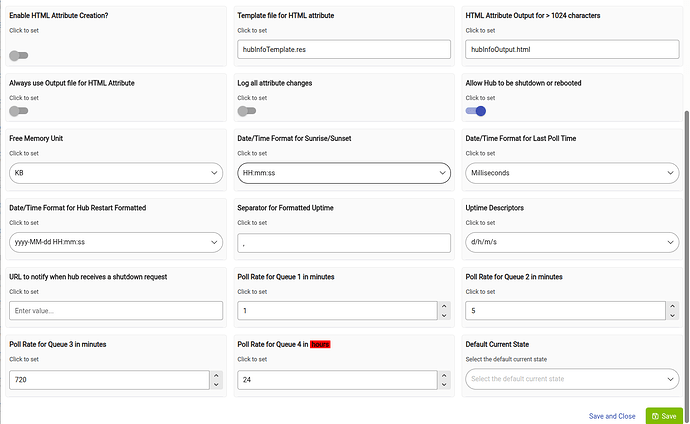Increase Poll Rate for Queue 1 value
The width and height of the screenshot is (690, 424).
(x=444, y=306)
